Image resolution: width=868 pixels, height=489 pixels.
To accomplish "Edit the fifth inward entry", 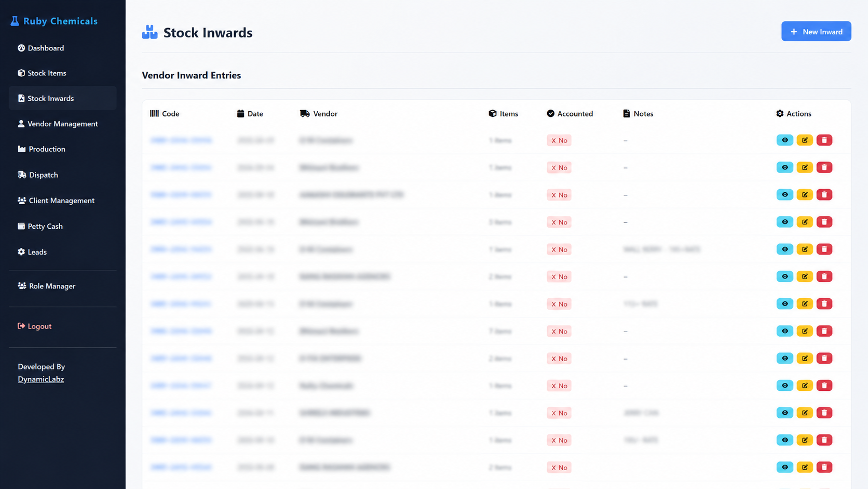I will (805, 249).
